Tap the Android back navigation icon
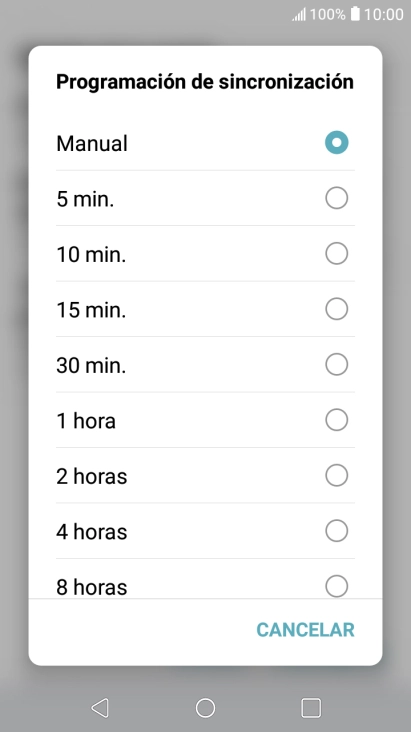This screenshot has height=732, width=411. pos(100,708)
